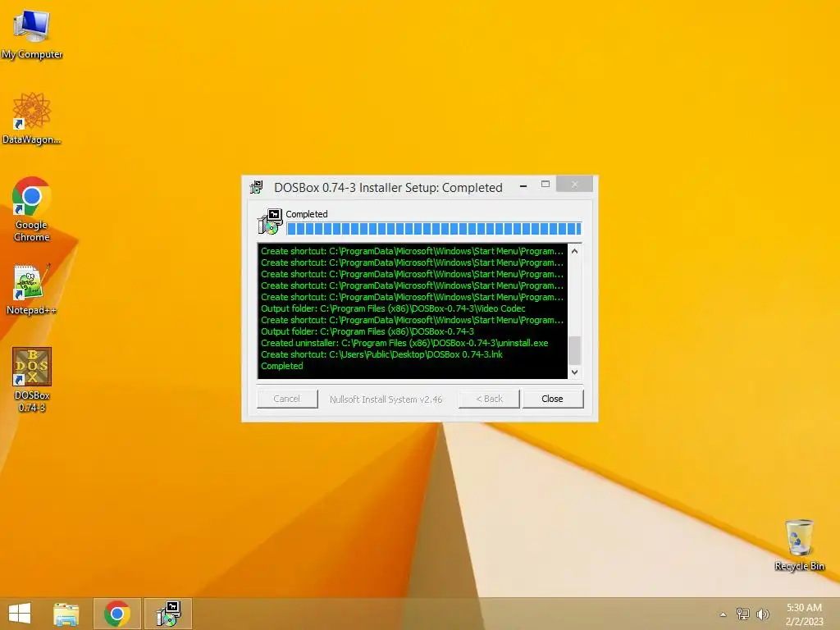
Task: Open My Computer desktop icon
Action: click(32, 33)
